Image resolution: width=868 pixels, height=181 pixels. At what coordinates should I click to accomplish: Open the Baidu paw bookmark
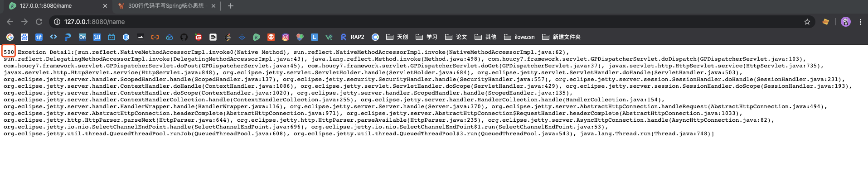coord(24,37)
